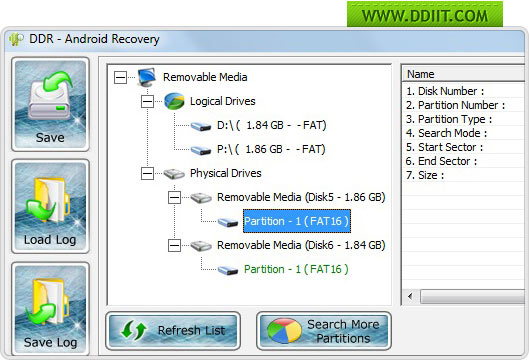
Task: Select the Logical Drives tree label
Action: (223, 101)
